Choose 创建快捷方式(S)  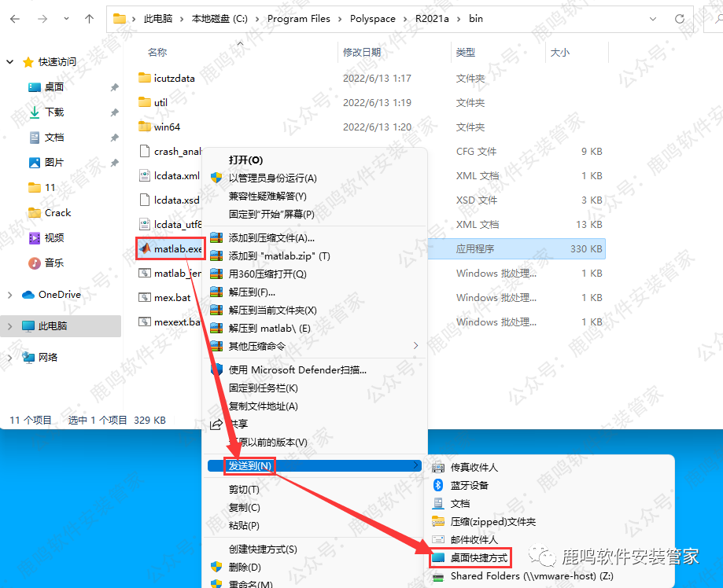point(263,549)
